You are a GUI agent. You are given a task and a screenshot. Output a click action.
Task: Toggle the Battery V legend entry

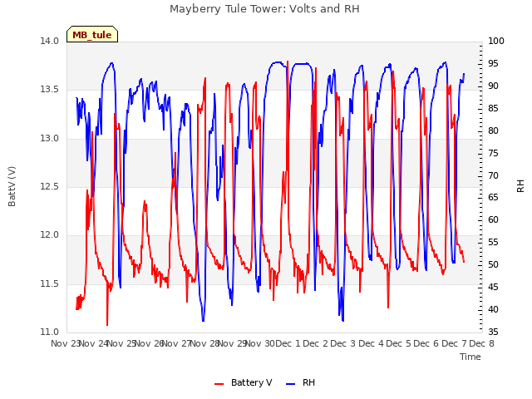(244, 382)
